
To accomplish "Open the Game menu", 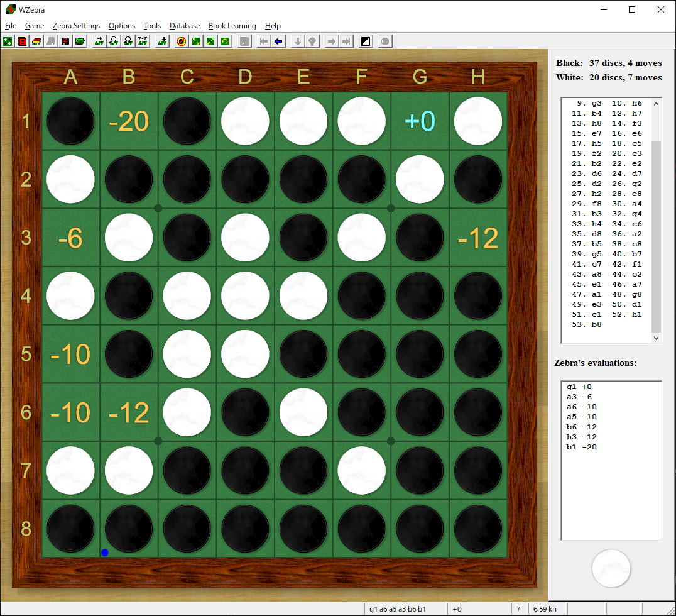I will coord(35,26).
